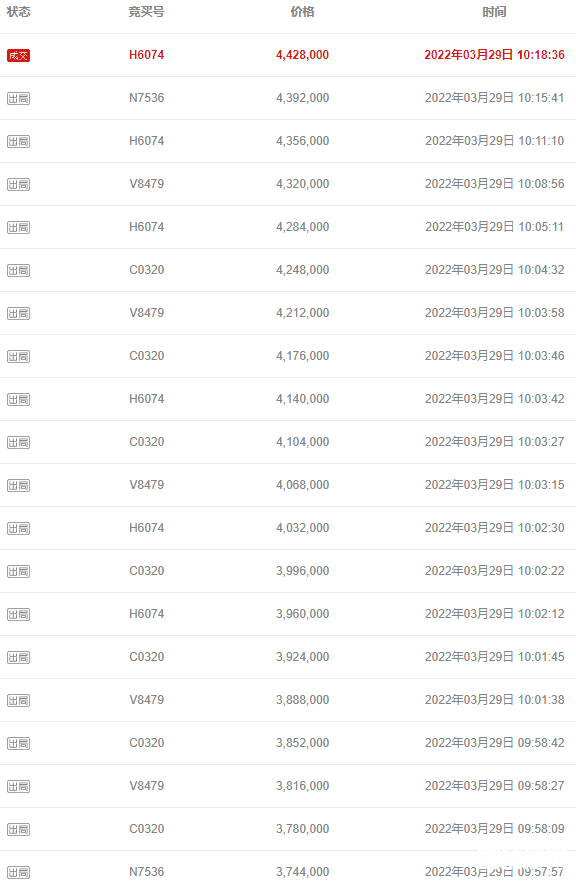Click the 出局 badge in the 4,248,000 row
The width and height of the screenshot is (576, 887).
point(18,270)
